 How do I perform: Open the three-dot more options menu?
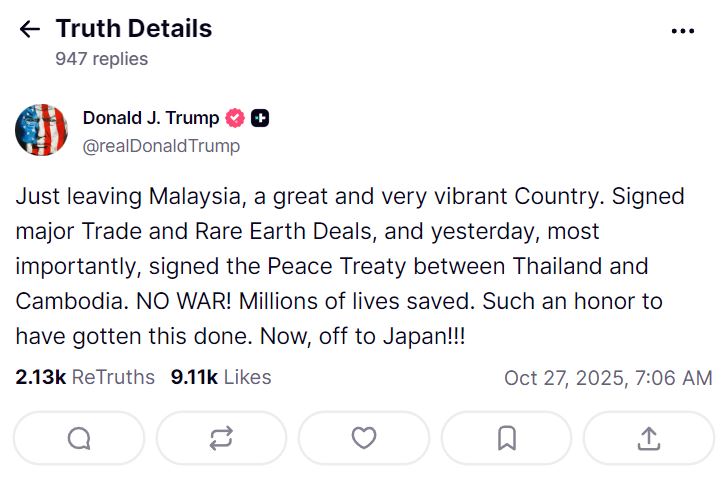683,31
